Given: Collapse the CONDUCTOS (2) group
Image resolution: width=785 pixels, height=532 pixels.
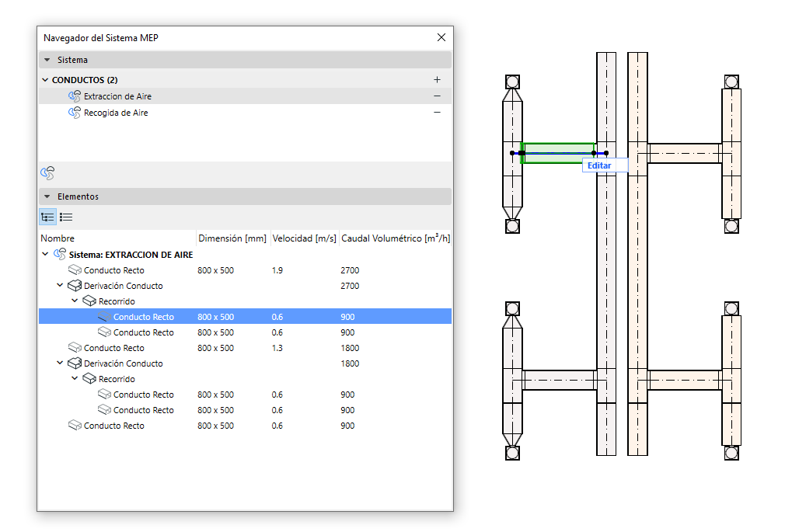Looking at the screenshot, I should pos(44,80).
